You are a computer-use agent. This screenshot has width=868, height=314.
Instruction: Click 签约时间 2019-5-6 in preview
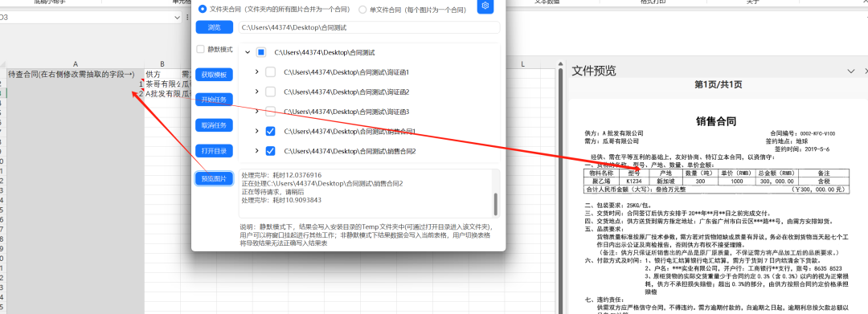[x=801, y=149]
